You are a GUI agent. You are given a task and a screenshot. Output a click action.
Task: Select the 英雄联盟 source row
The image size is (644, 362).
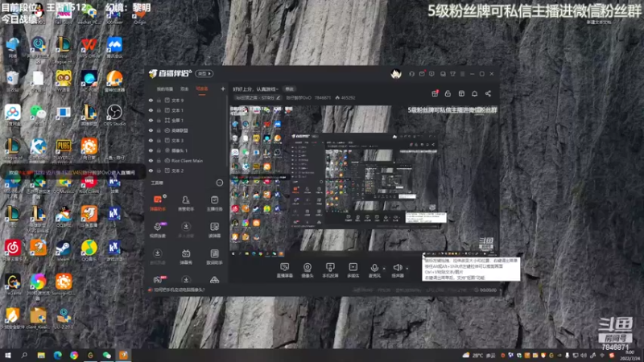187,130
